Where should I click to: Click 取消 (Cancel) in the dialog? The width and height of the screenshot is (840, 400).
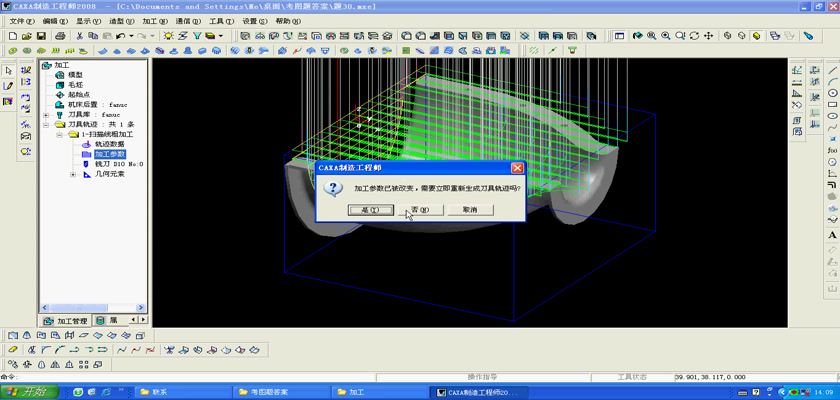tap(470, 210)
